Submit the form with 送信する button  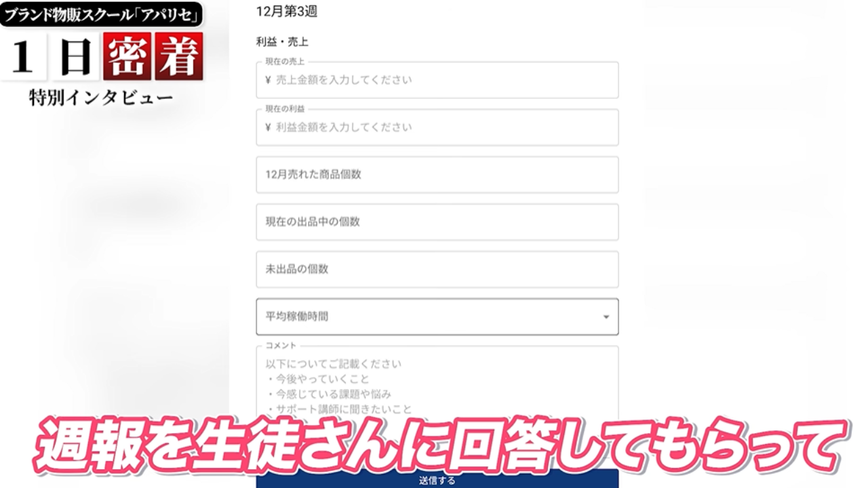[x=437, y=479]
